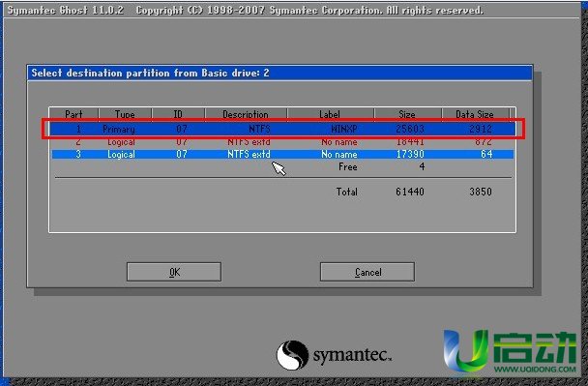Click the ID column header
588x386 pixels.
coord(178,114)
